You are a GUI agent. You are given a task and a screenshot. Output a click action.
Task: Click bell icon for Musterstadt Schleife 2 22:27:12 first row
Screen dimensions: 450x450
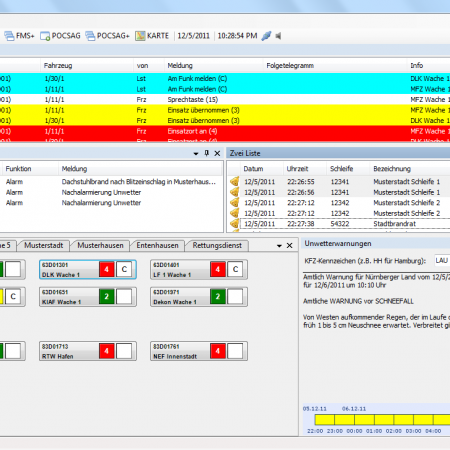(235, 203)
